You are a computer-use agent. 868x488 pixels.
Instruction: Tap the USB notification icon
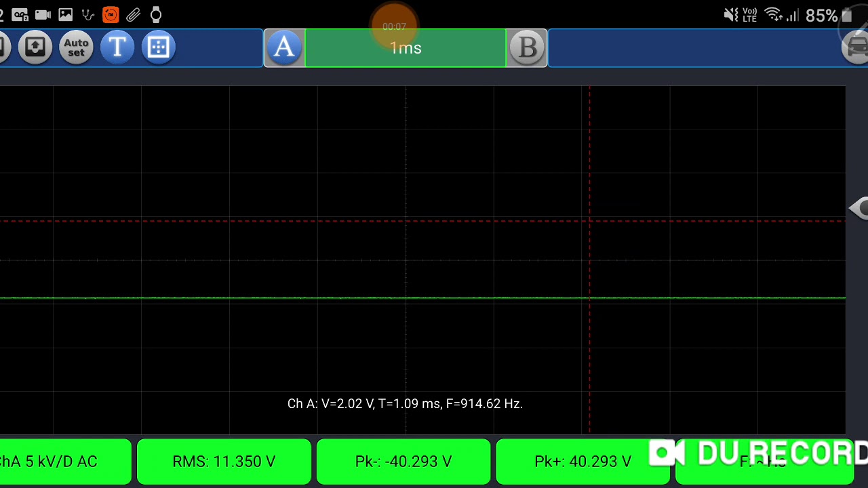point(88,14)
